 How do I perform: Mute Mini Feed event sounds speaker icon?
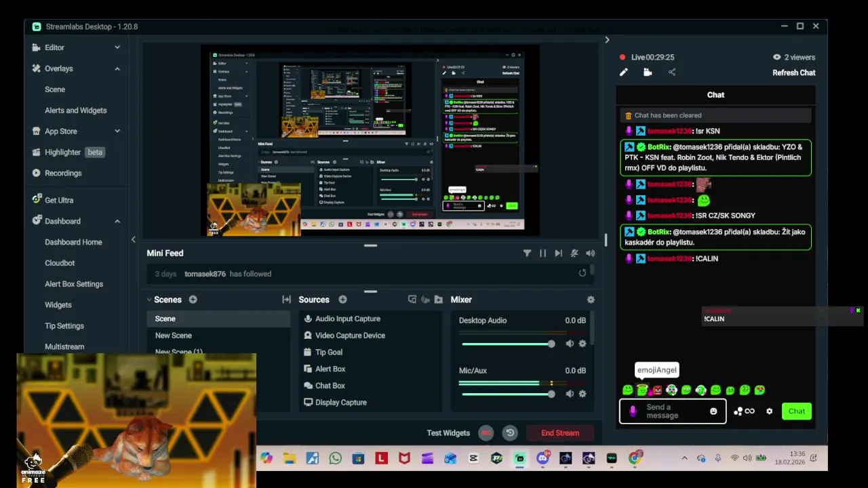tap(591, 253)
